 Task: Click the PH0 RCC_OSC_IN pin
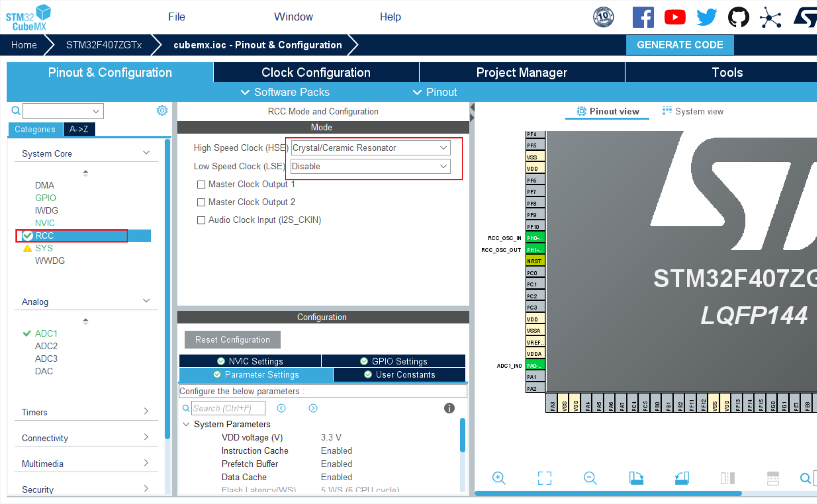(535, 238)
